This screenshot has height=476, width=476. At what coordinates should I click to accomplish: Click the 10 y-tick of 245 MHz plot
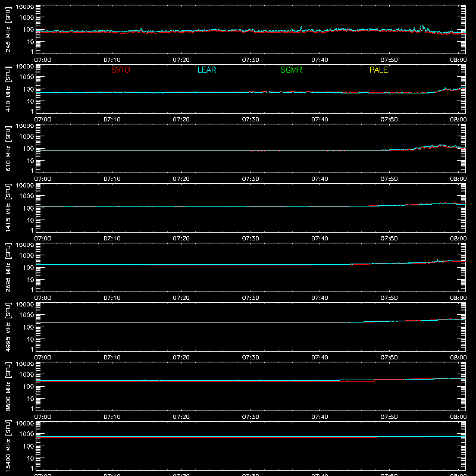click(x=30, y=42)
